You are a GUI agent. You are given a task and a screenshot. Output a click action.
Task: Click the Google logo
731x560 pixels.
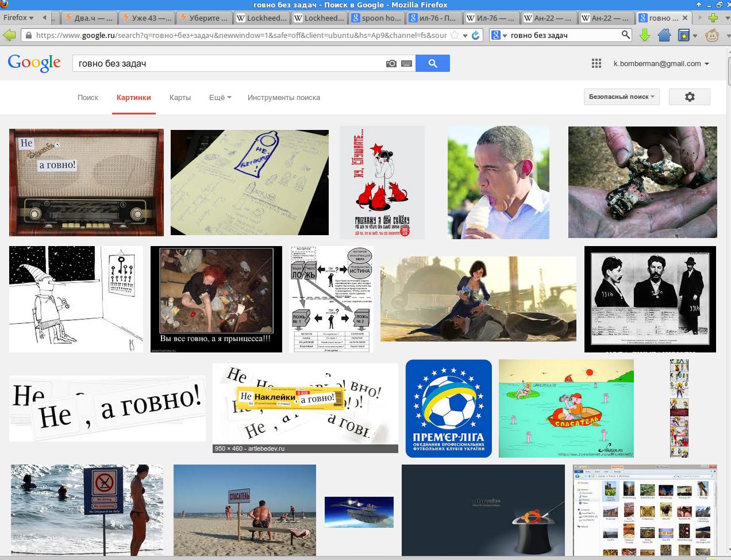coord(34,63)
